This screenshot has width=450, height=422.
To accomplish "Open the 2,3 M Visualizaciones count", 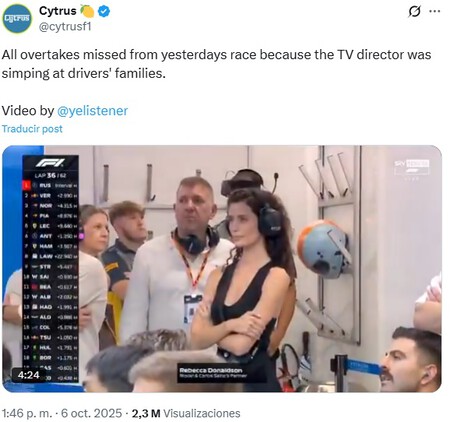I will point(186,413).
